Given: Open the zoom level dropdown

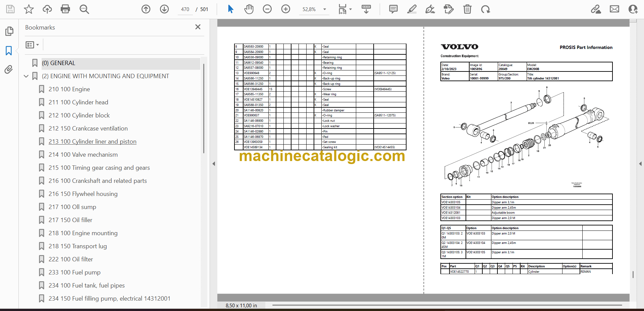Looking at the screenshot, I should pyautogui.click(x=325, y=9).
